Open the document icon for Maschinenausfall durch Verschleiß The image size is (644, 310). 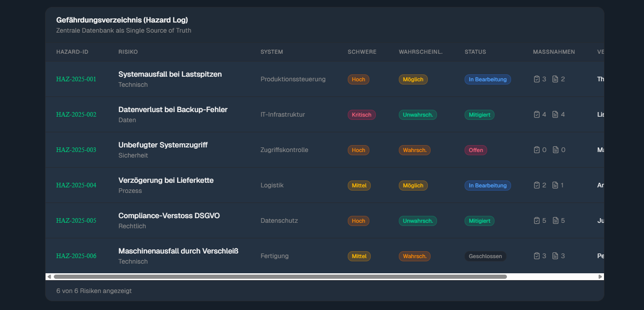click(x=555, y=255)
